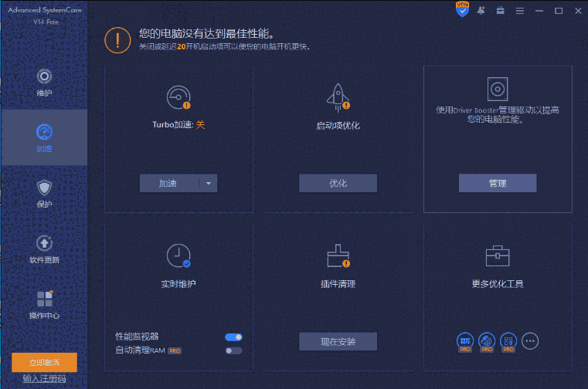Click the 实时维护 clock icon
Viewport: 588px width, 389px height.
tap(178, 256)
